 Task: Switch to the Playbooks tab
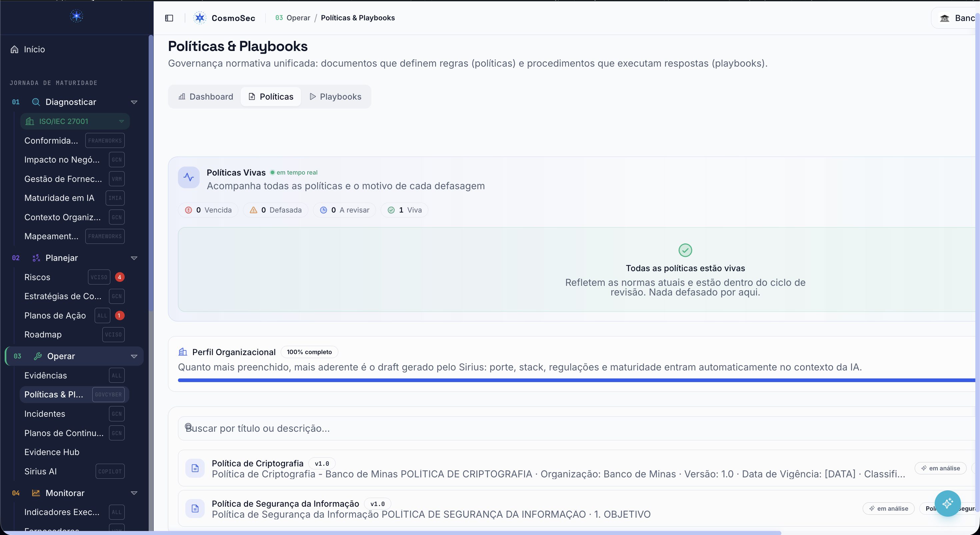click(x=336, y=97)
